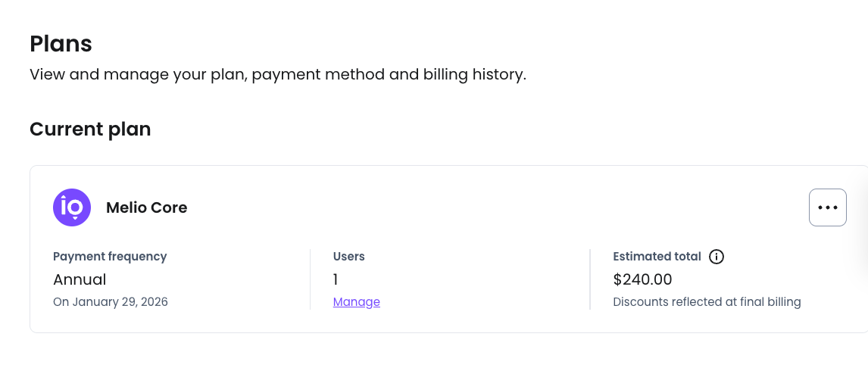Click the Estimated total label

pyautogui.click(x=657, y=257)
